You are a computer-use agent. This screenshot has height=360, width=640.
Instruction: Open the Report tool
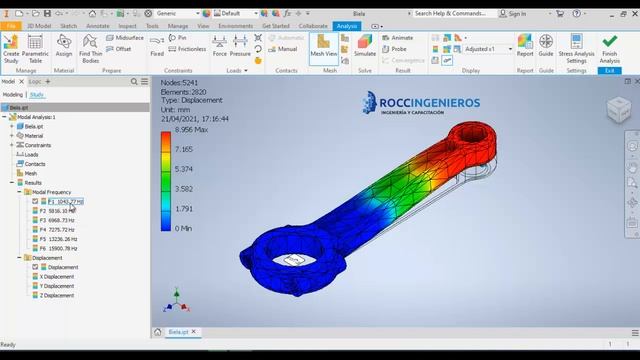tap(525, 45)
